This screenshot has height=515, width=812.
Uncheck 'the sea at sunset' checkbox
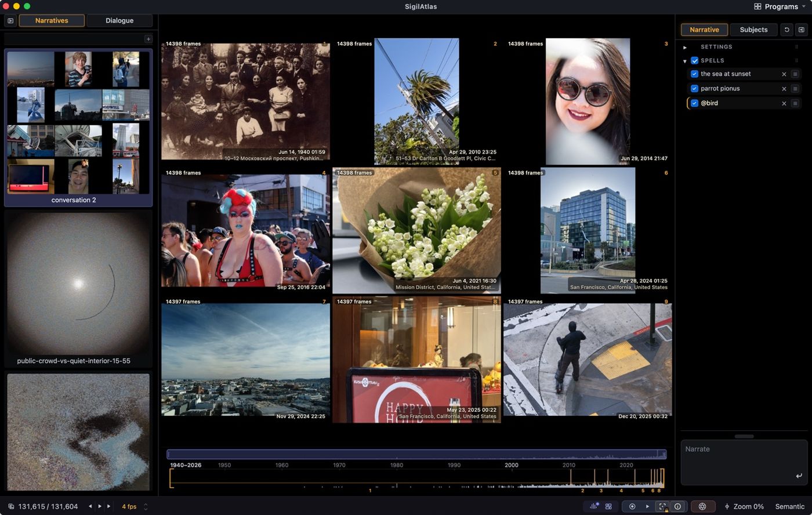694,74
